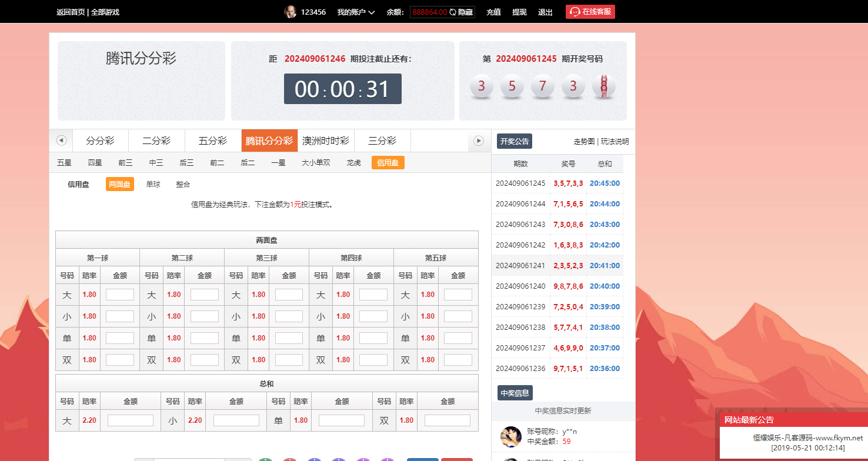Viewport: 868px width, 461px height.
Task: Click the 在线客服 headset icon
Action: tap(575, 11)
